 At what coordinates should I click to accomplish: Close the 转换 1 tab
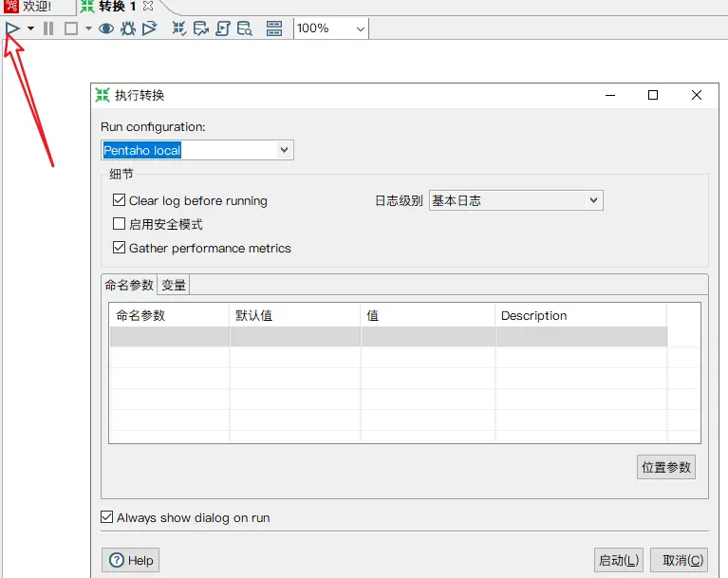point(148,6)
